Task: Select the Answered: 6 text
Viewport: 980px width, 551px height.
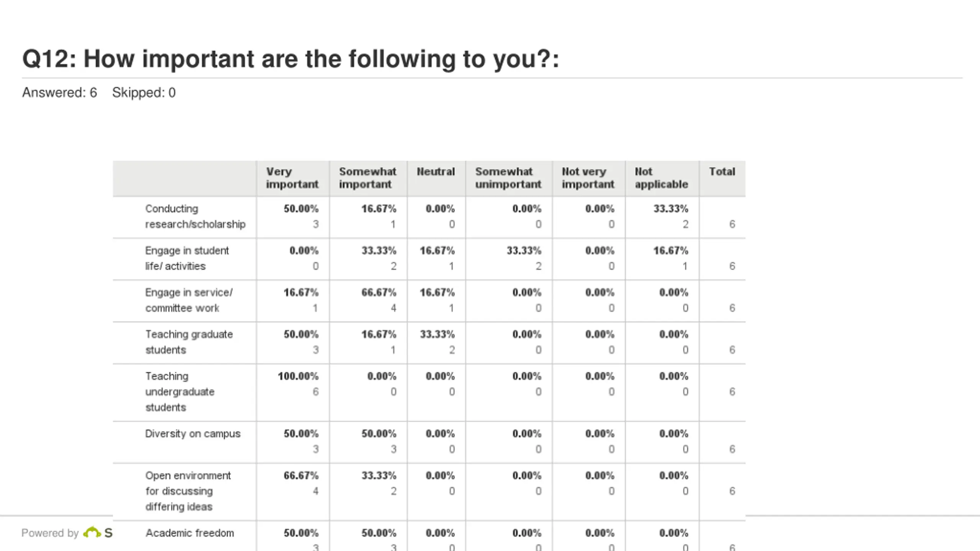Action: (59, 93)
